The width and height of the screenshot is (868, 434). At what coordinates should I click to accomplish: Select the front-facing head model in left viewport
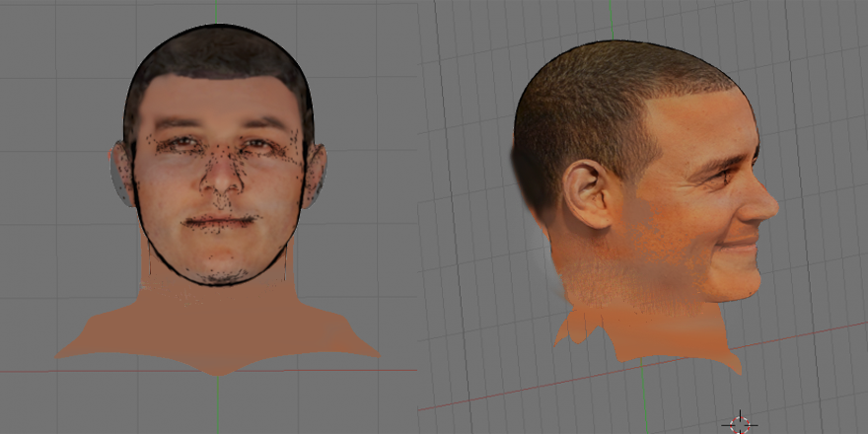click(x=218, y=199)
